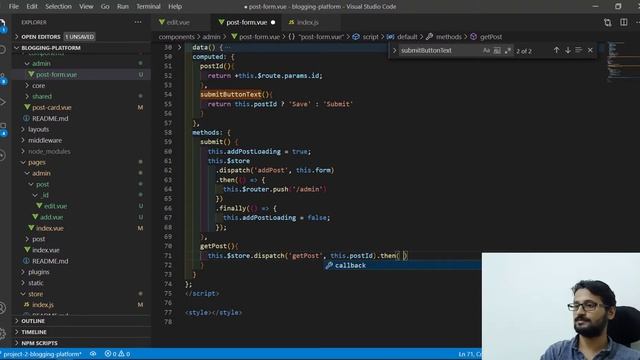Viewport: 640px width, 360px height.
Task: Open the Run menu
Action: (x=123, y=7)
